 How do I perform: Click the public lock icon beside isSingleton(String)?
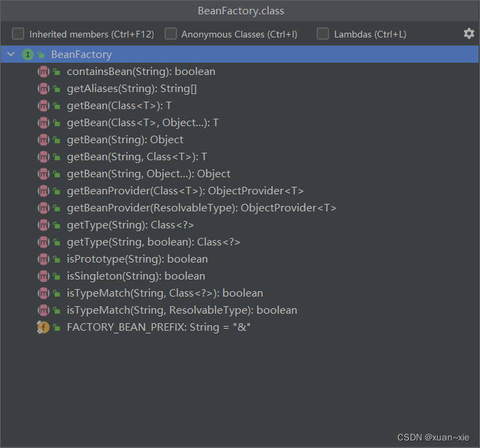click(x=57, y=276)
